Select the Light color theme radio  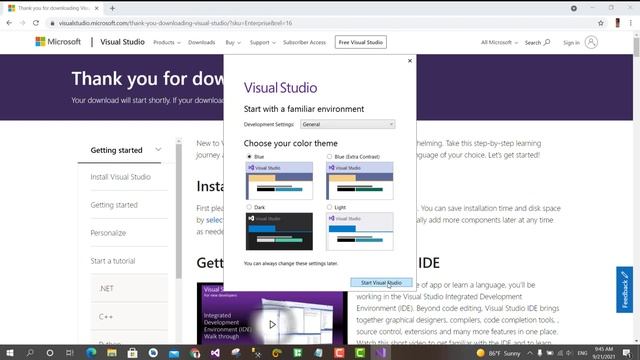[329, 207]
